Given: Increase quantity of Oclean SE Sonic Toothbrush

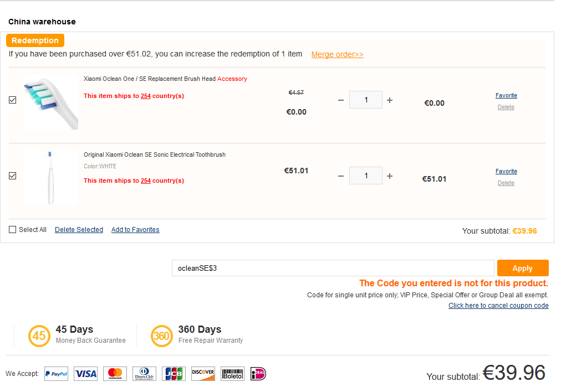Looking at the screenshot, I should coord(390,176).
